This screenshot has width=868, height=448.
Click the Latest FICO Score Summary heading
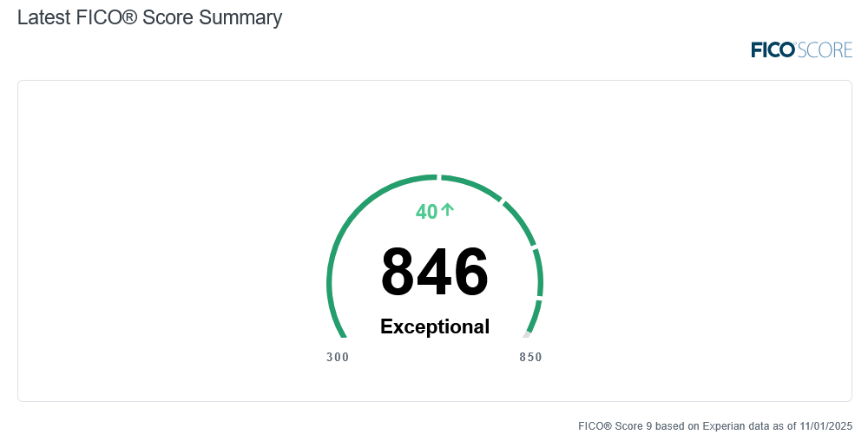(149, 17)
